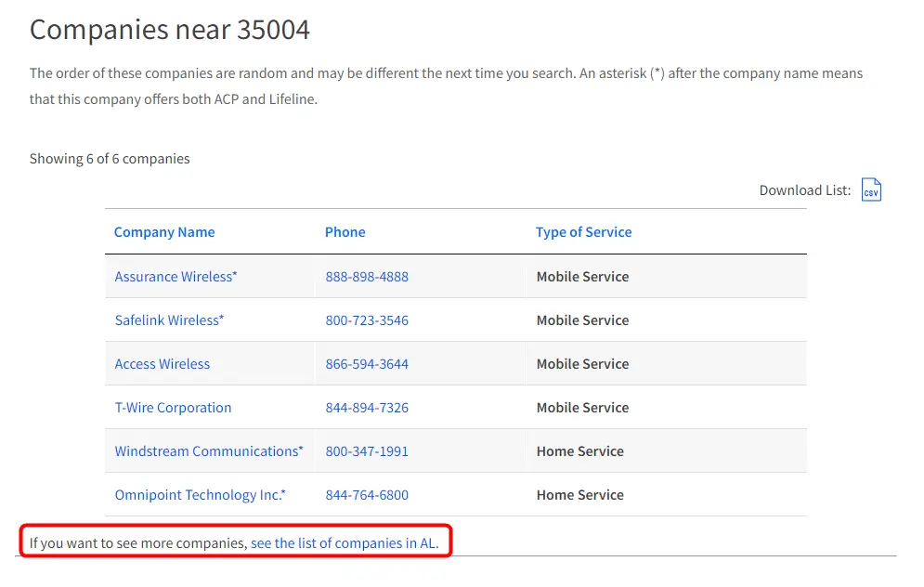Call phone number 800-723-3546
924x587 pixels.
click(367, 320)
